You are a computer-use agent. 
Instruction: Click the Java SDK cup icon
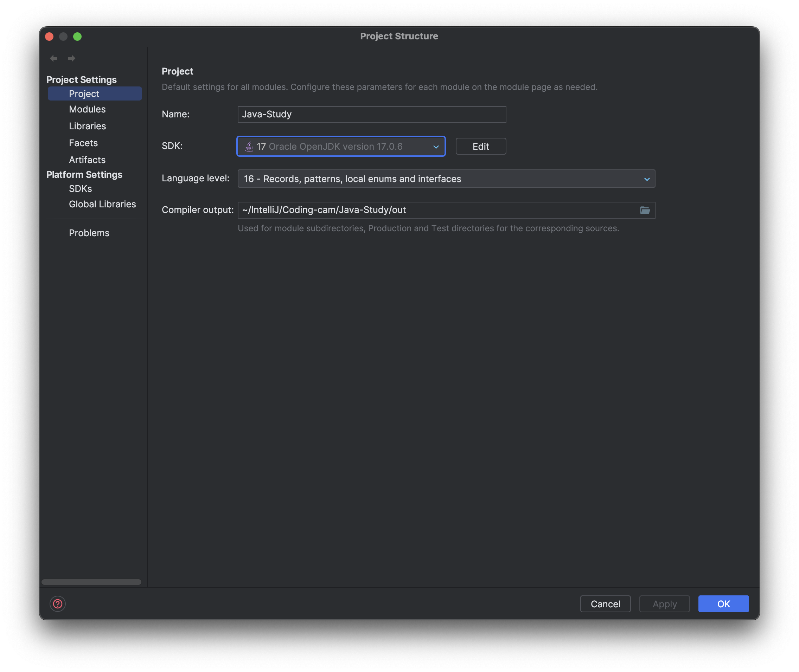click(x=249, y=146)
